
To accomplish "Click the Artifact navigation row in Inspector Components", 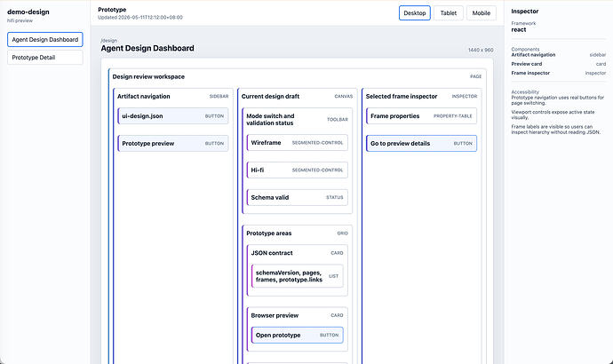I will pyautogui.click(x=559, y=55).
